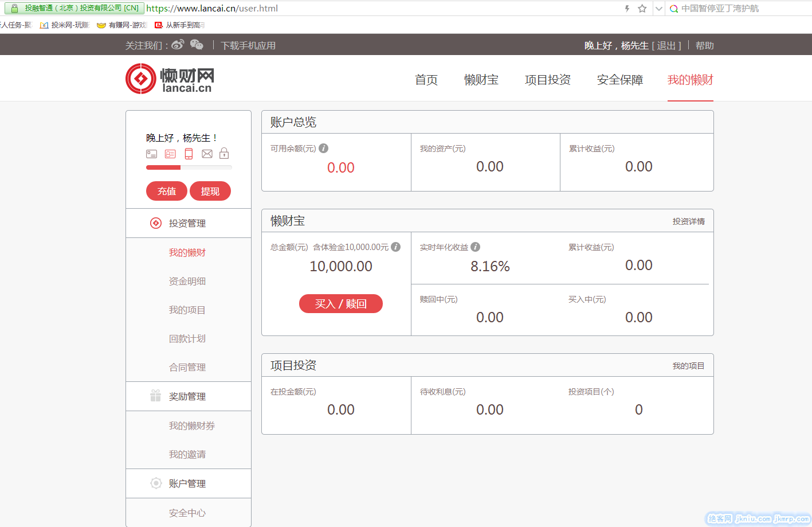
Task: Click the ID card verification icon
Action: pyautogui.click(x=170, y=154)
